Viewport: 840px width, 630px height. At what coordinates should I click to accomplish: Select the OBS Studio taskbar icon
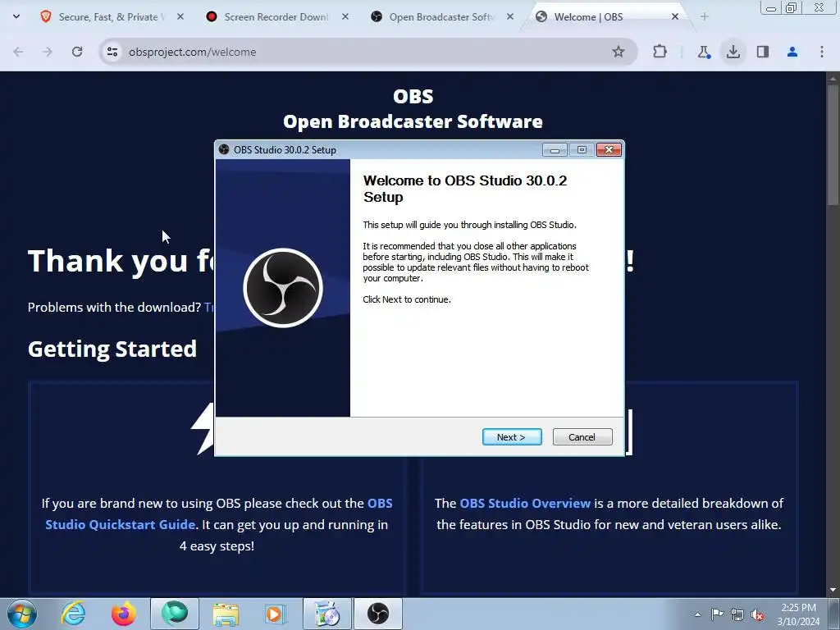pyautogui.click(x=378, y=614)
